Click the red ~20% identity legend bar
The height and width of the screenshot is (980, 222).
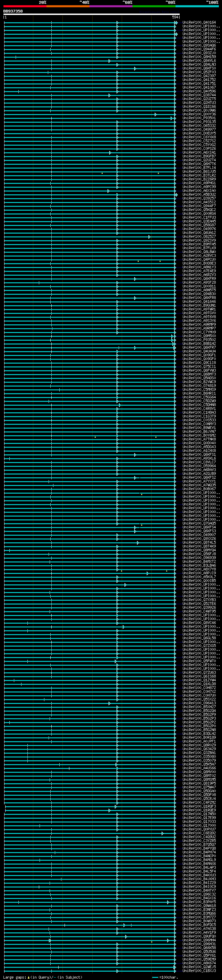pos(25,6)
